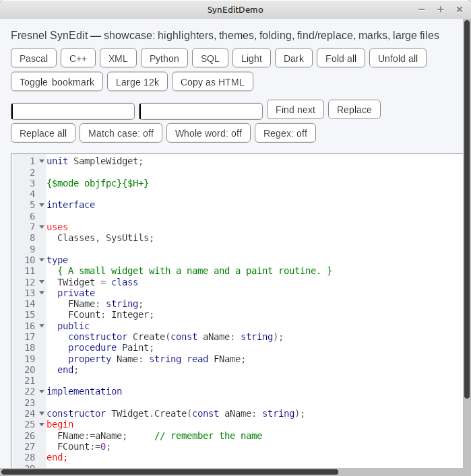Click the 'SampleWidget' identifier on line 1
Screen dimensions: 471x476
105,161
